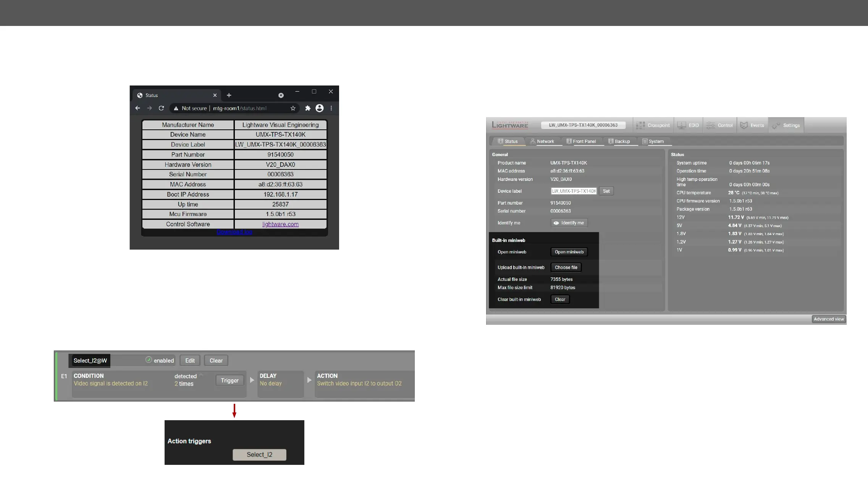Open the browser profile account icon

(320, 108)
